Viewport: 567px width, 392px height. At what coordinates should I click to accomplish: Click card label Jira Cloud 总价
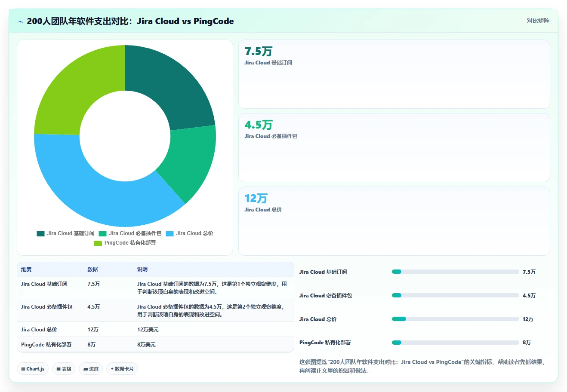pos(263,210)
